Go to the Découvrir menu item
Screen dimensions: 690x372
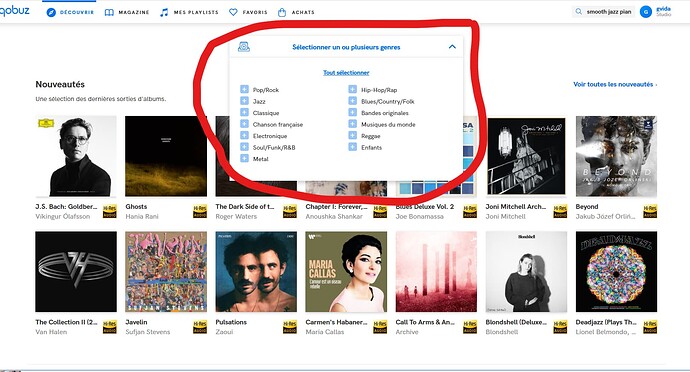[77, 12]
